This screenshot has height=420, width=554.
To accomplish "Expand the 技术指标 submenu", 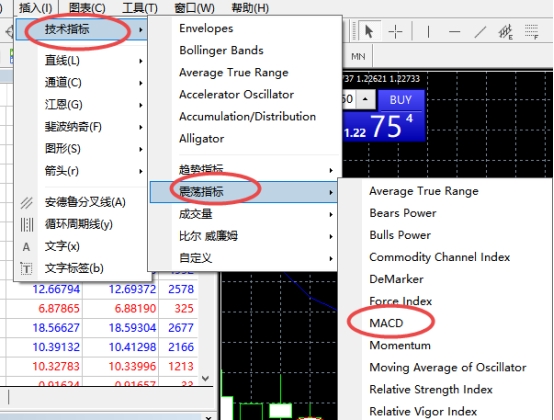I will tap(81, 29).
